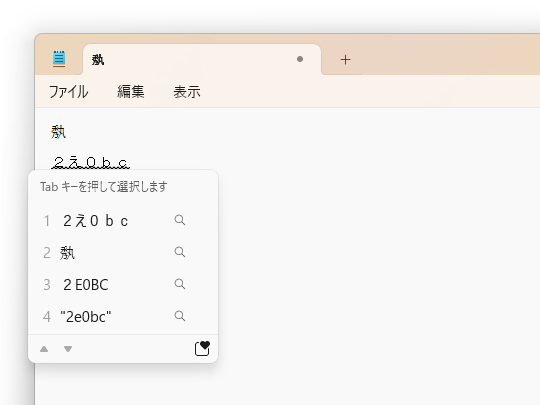
Task: Click the Notepad app icon in title bar
Action: 59,59
